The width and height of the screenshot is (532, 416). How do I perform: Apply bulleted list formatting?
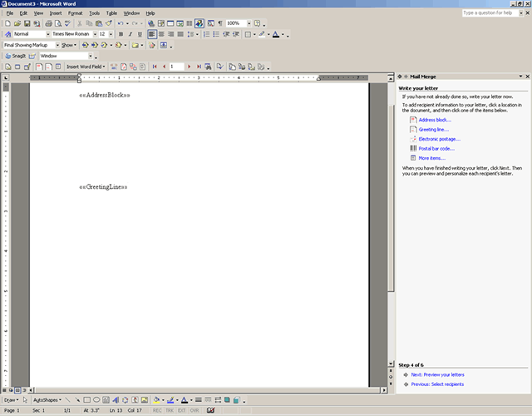click(x=216, y=34)
